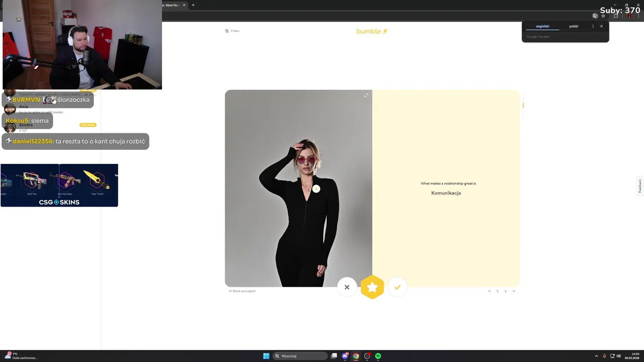Switch to Chrome on the taskbar
Image resolution: width=644 pixels, height=362 pixels.
point(356,356)
